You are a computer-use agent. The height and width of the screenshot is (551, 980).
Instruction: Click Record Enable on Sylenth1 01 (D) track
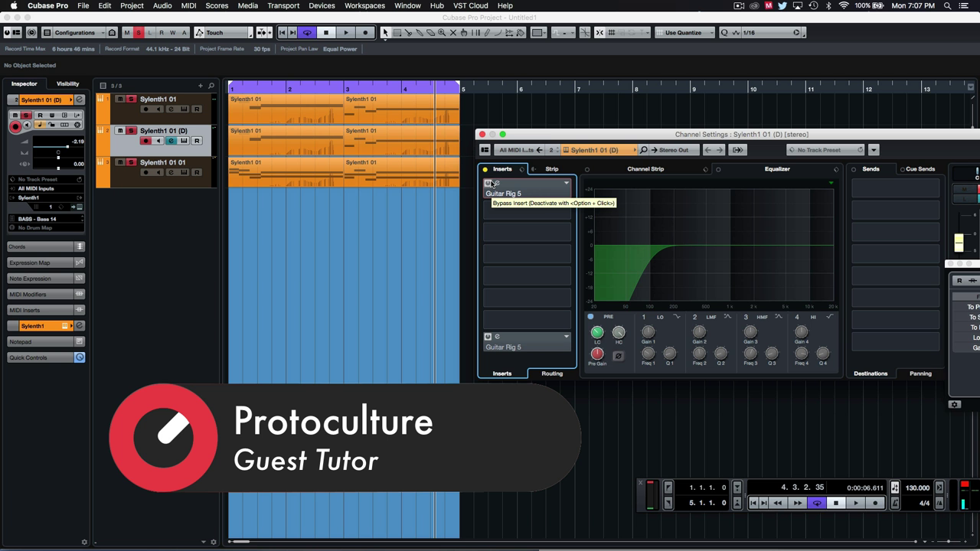145,141
